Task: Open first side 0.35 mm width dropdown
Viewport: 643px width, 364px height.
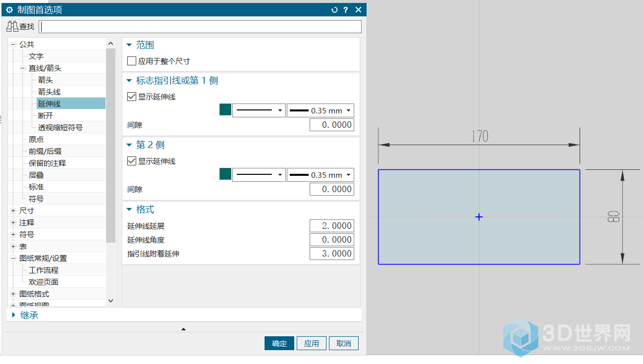Action: point(321,110)
